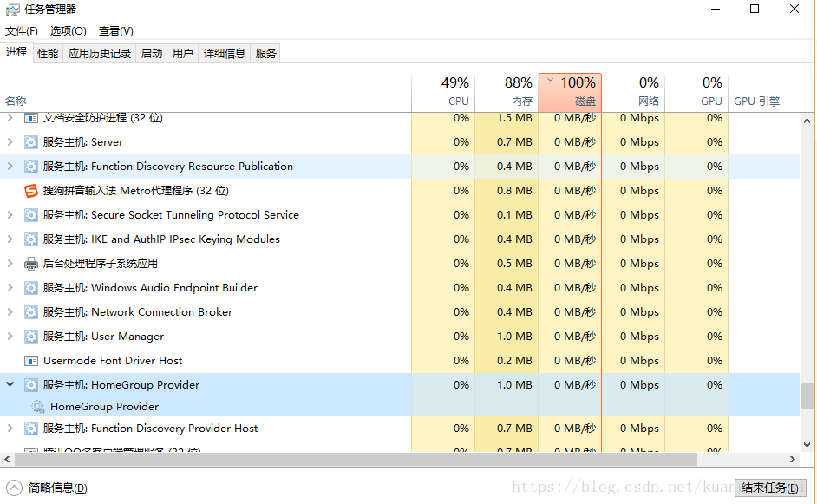
Task: Click the Network Connection Broker gear icon
Action: pyautogui.click(x=31, y=312)
